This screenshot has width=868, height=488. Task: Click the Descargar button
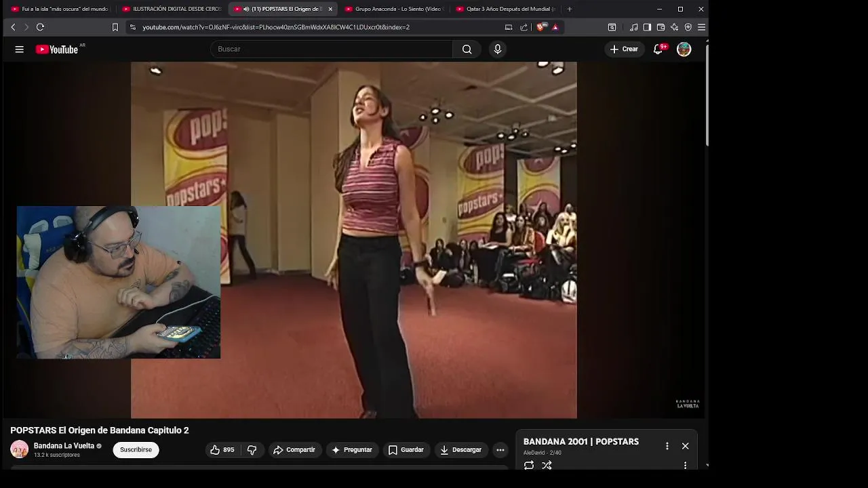[460, 449]
